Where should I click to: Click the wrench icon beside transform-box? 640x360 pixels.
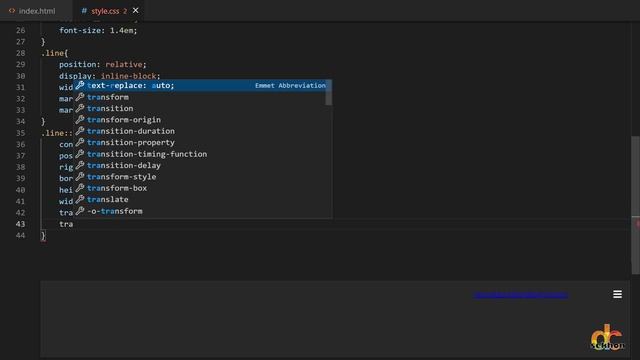tap(80, 188)
